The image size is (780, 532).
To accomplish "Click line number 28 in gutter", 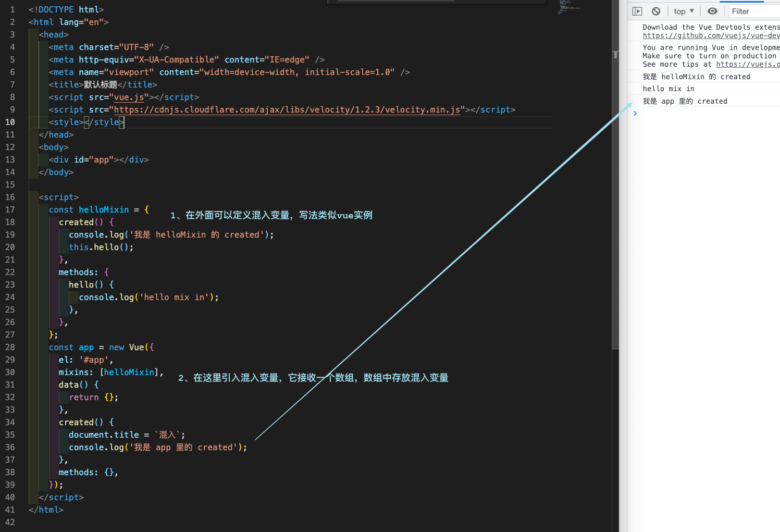I will pyautogui.click(x=10, y=347).
